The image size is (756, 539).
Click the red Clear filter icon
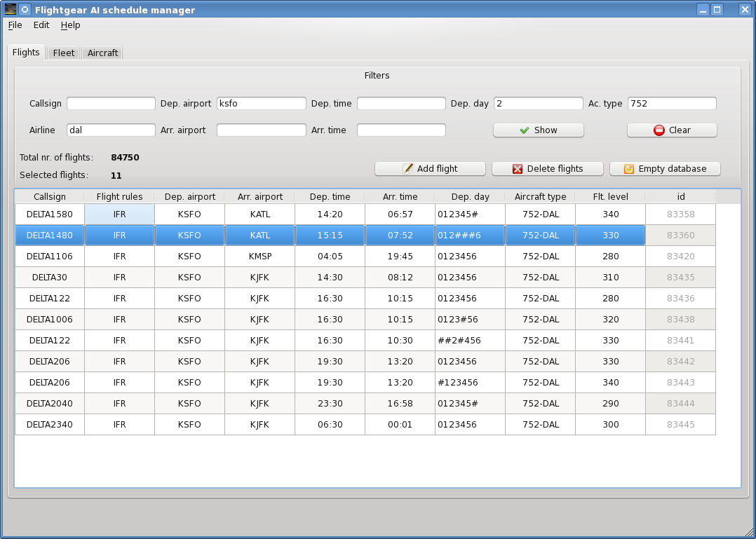click(x=659, y=130)
